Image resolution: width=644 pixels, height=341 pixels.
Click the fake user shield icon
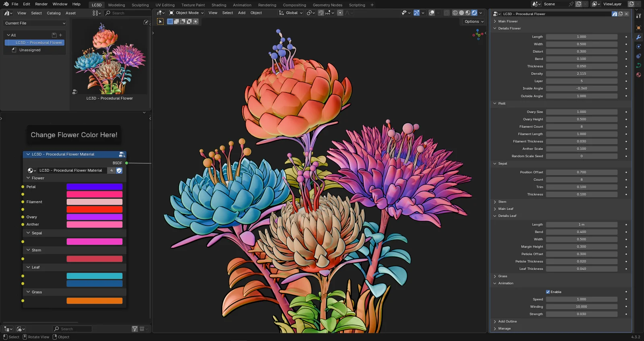pos(119,170)
